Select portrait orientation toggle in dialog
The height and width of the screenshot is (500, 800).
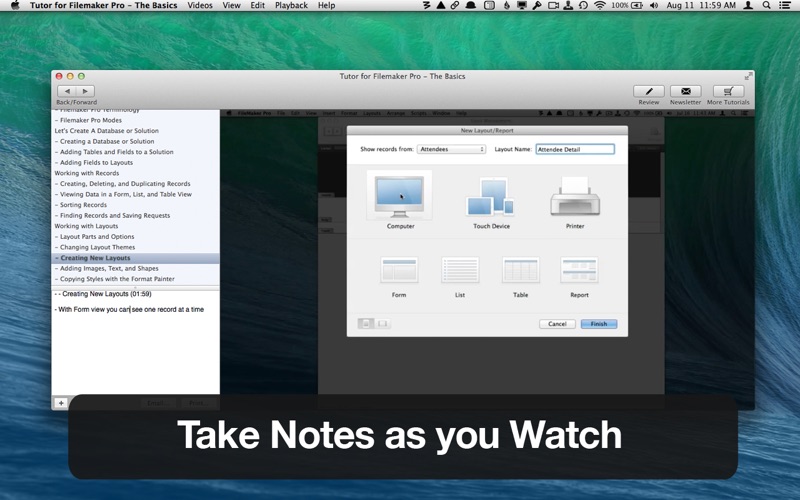(x=366, y=323)
